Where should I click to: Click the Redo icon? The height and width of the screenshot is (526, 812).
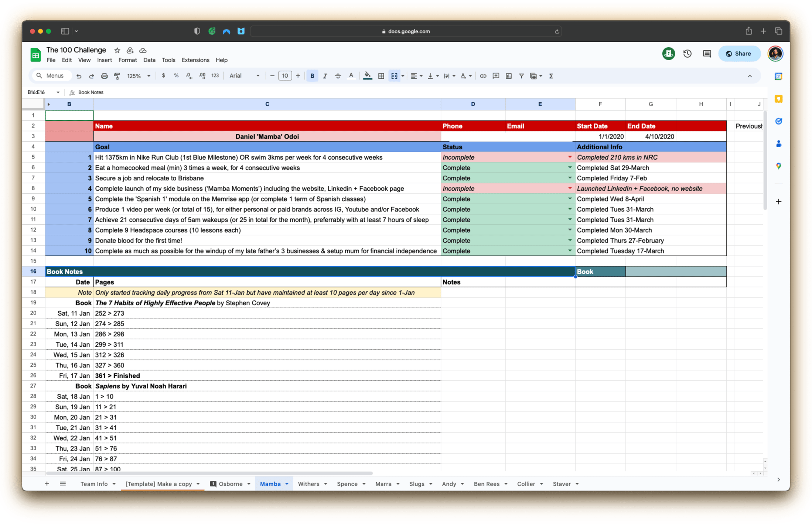(91, 76)
